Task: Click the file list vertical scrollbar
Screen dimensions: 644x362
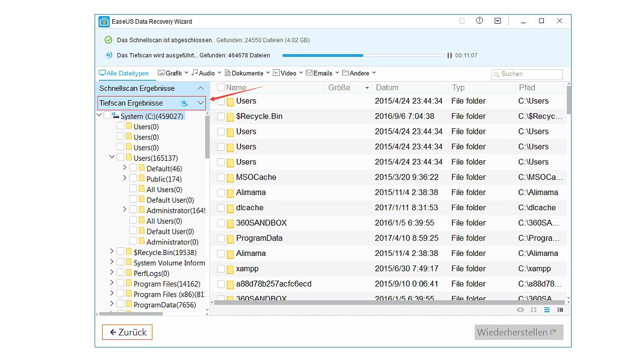Action: click(x=569, y=100)
